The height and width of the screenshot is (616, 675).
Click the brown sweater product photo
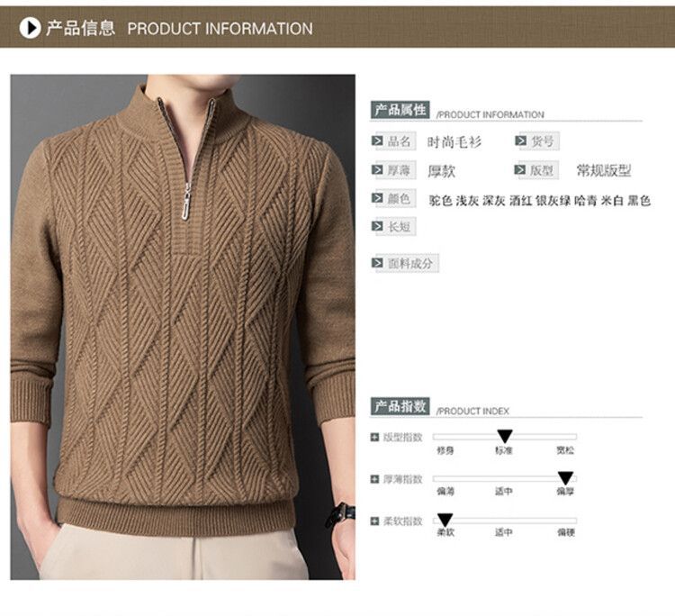point(183,327)
